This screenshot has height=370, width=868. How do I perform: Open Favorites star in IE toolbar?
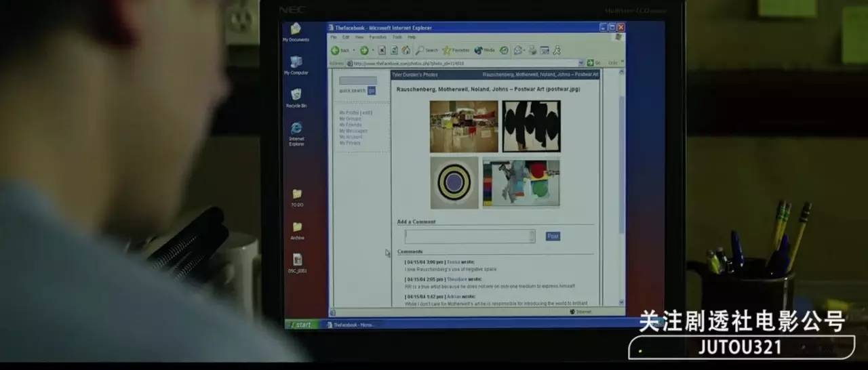point(456,50)
